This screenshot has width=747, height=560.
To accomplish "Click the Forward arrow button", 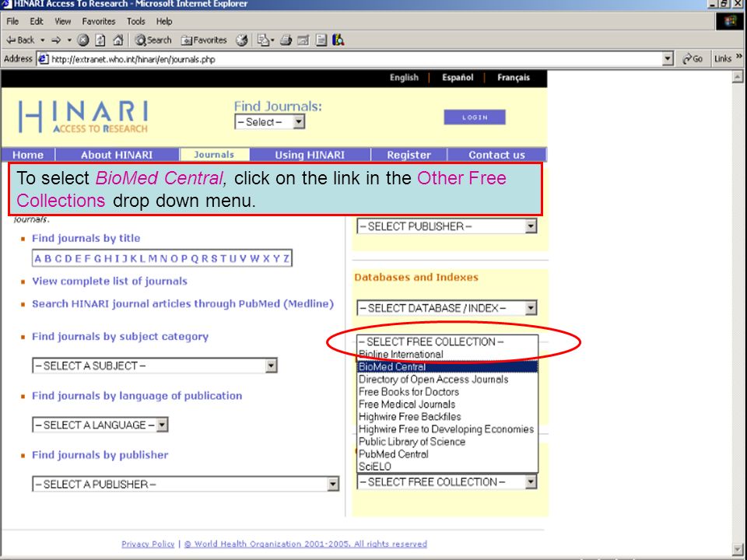I will click(x=56, y=40).
